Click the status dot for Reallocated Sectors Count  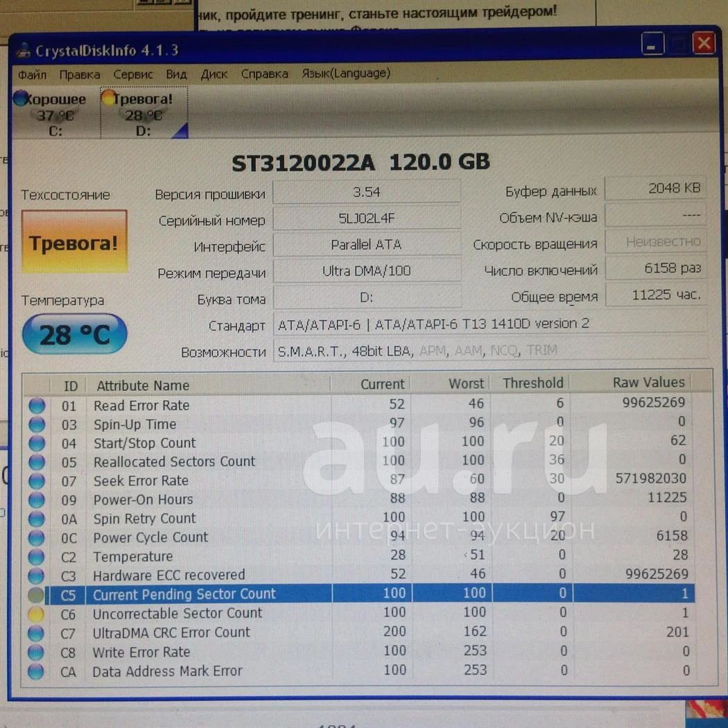37,462
